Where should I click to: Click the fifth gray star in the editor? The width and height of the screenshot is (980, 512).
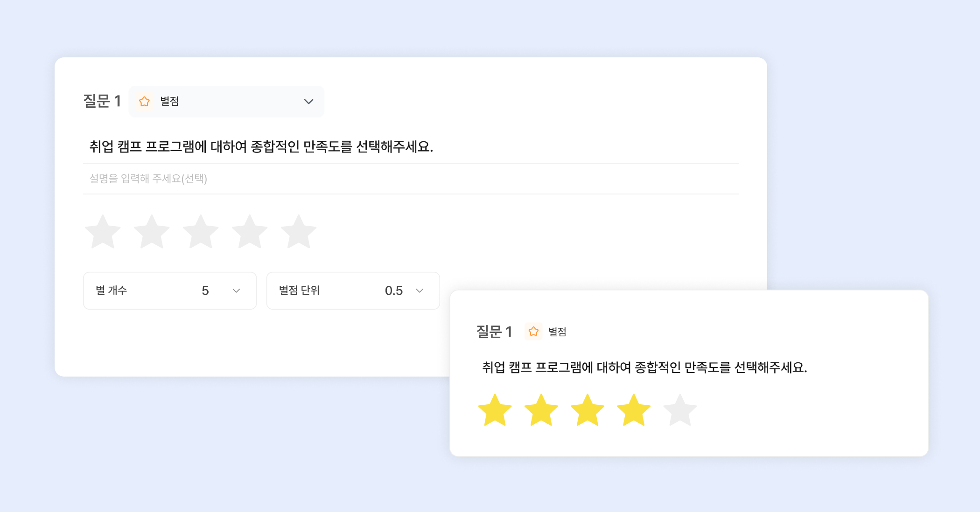point(299,232)
